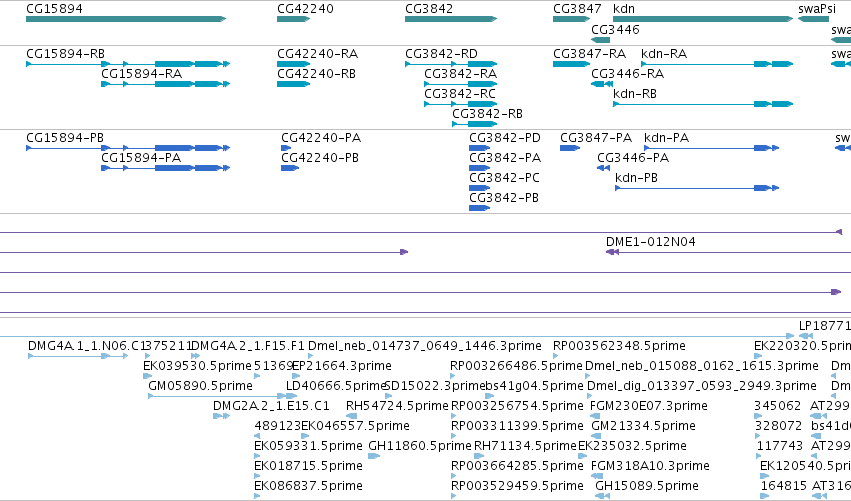851x501 pixels.
Task: Click EST label GM21334.5prime
Action: click(x=643, y=426)
